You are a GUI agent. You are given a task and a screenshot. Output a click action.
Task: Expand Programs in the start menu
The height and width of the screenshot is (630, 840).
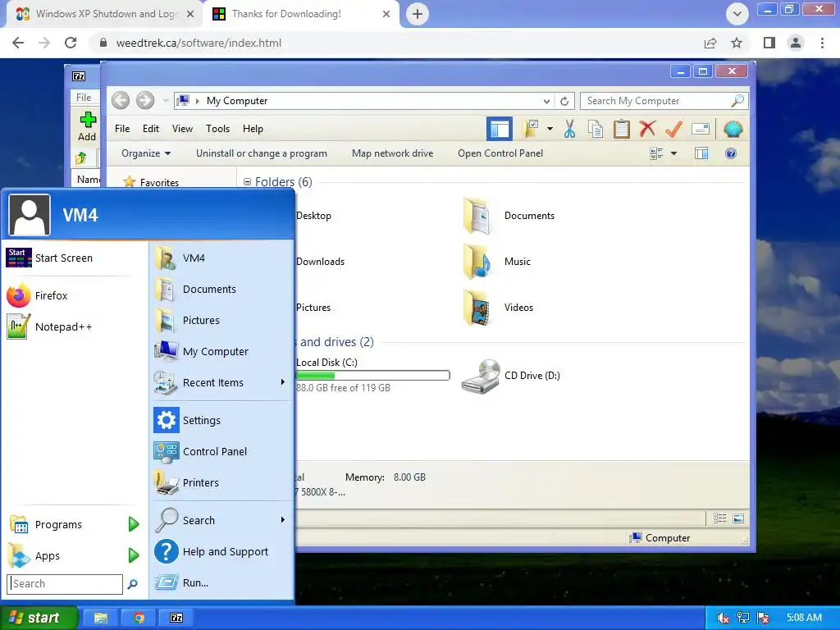[x=74, y=524]
